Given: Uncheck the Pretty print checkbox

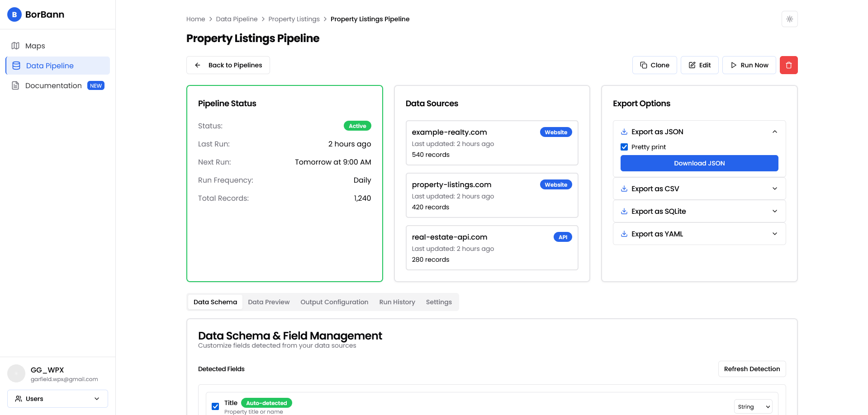Looking at the screenshot, I should pyautogui.click(x=624, y=147).
